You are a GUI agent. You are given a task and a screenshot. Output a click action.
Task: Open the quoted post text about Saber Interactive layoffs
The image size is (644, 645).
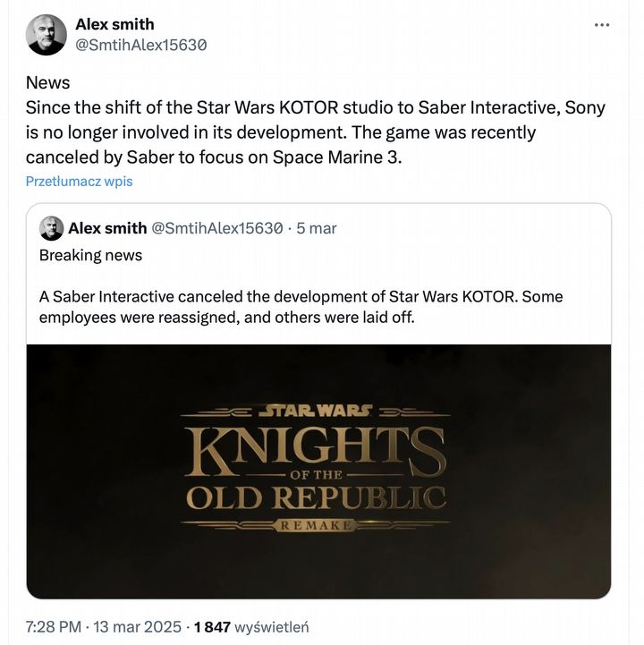[301, 306]
